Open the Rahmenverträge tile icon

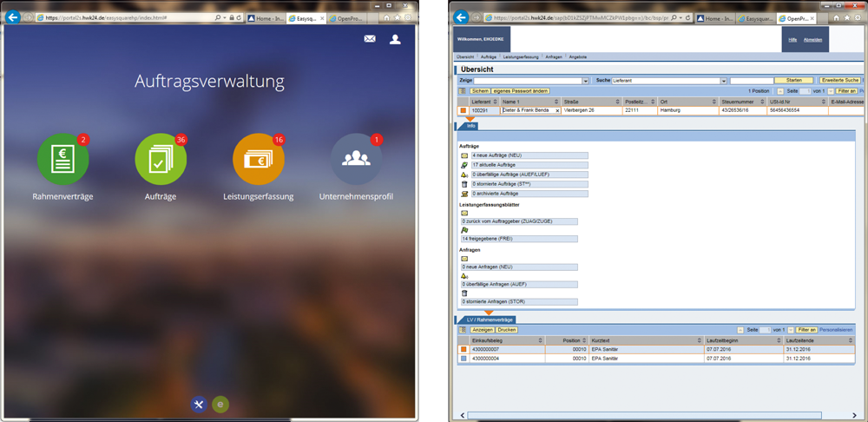62,160
